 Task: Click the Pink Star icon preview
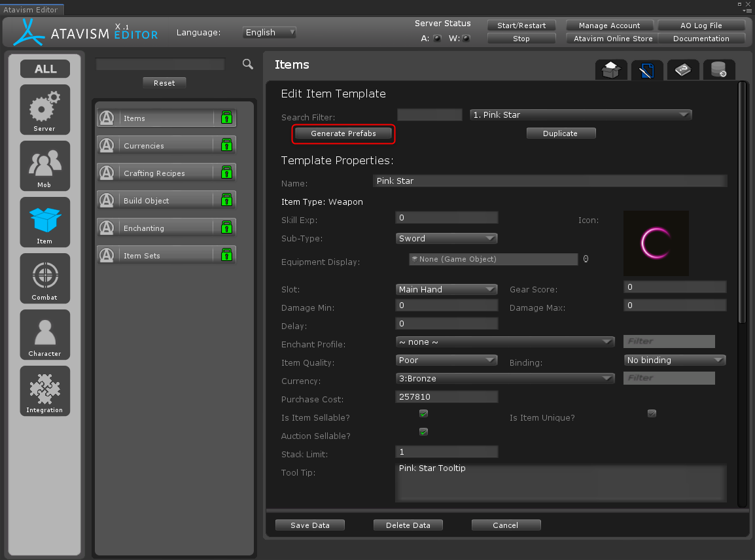656,243
